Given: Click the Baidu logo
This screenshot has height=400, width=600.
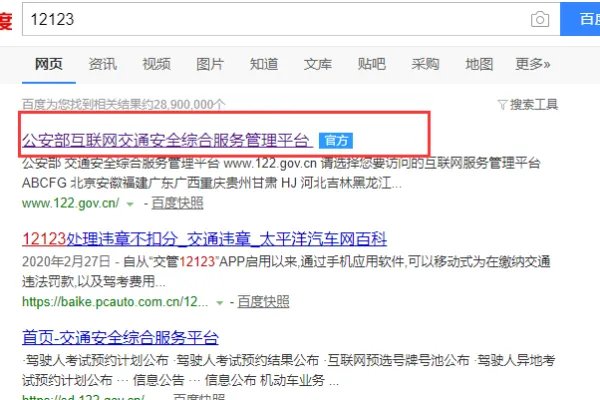Looking at the screenshot, I should click(6, 20).
